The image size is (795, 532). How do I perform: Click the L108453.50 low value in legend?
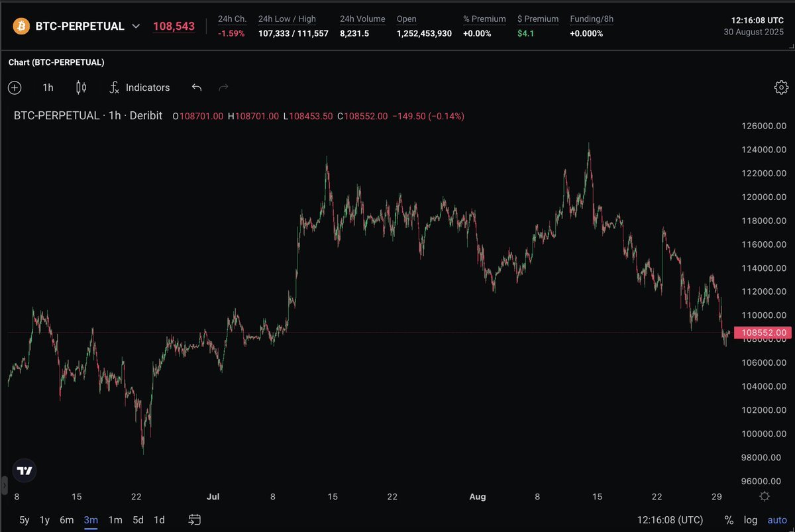pos(308,116)
